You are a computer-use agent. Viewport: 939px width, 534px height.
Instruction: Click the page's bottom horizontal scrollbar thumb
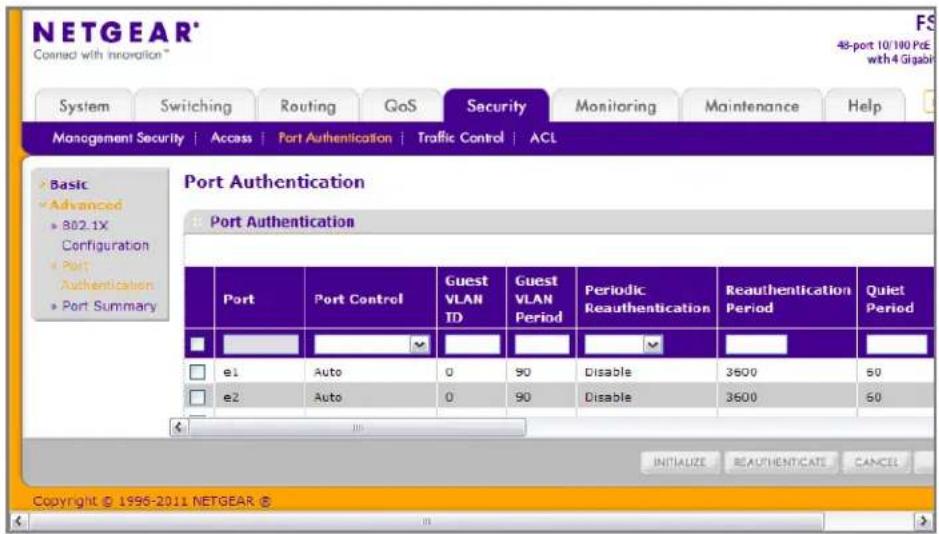click(426, 521)
